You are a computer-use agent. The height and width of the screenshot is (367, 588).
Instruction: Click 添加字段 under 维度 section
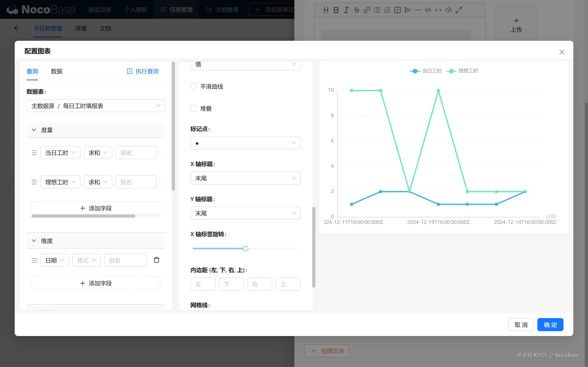[96, 283]
